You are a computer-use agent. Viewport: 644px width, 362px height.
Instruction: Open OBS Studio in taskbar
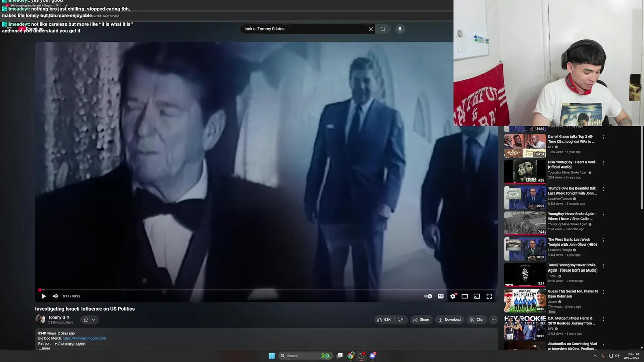(x=361, y=356)
